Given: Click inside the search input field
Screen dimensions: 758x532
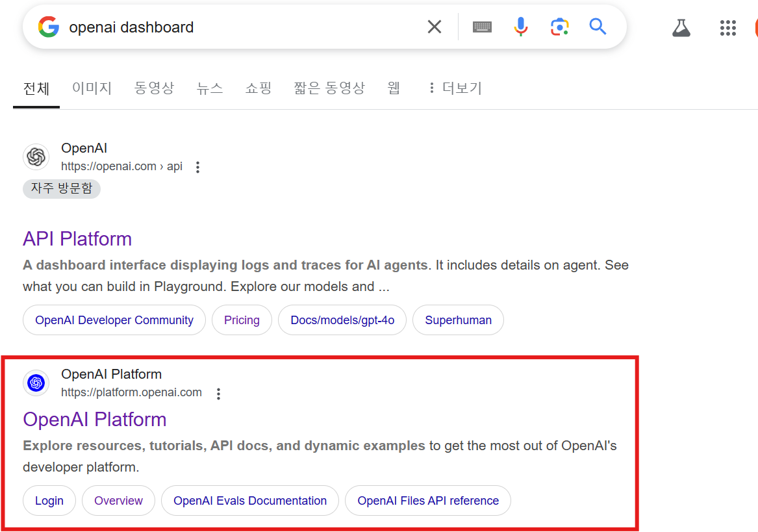Looking at the screenshot, I should click(227, 27).
